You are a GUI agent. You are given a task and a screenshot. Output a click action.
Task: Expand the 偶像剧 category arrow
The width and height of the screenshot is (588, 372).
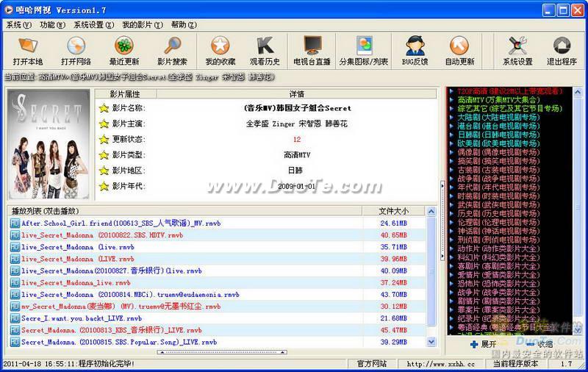coord(452,152)
